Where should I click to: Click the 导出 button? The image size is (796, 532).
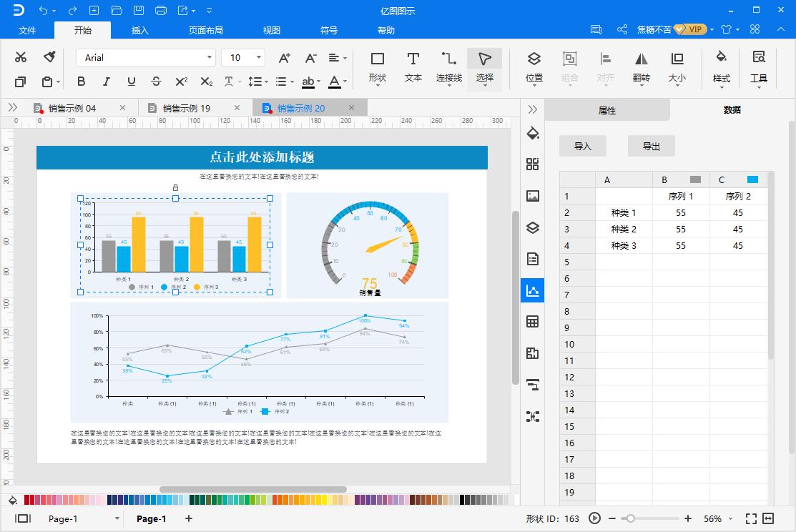[651, 146]
